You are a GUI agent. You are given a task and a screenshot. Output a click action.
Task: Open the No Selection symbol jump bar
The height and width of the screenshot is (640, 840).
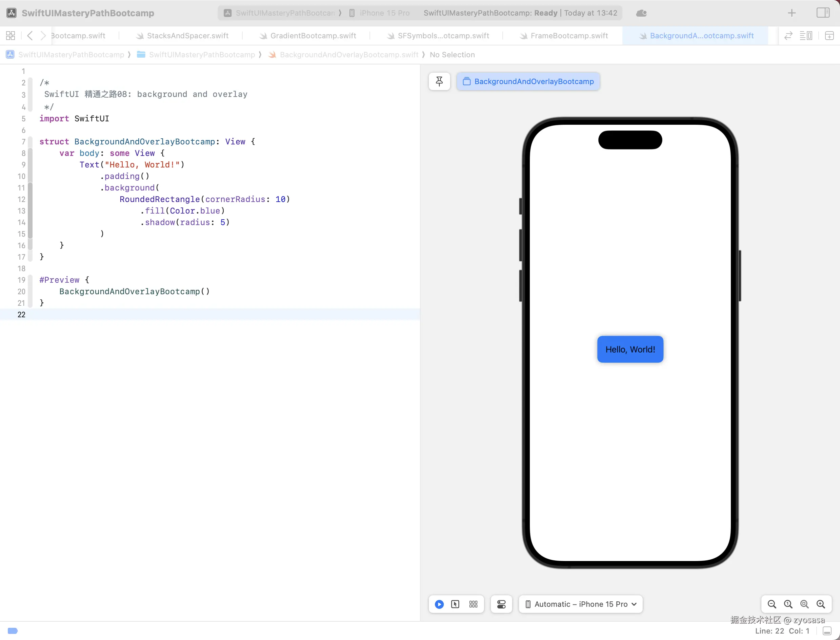(452, 55)
